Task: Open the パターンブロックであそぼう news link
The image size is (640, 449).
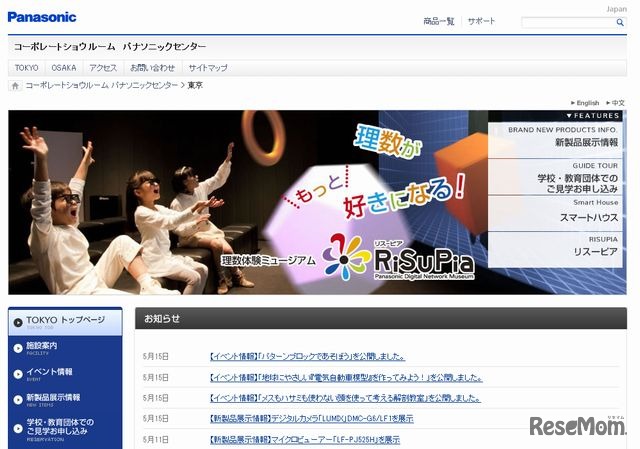Action: coord(307,356)
